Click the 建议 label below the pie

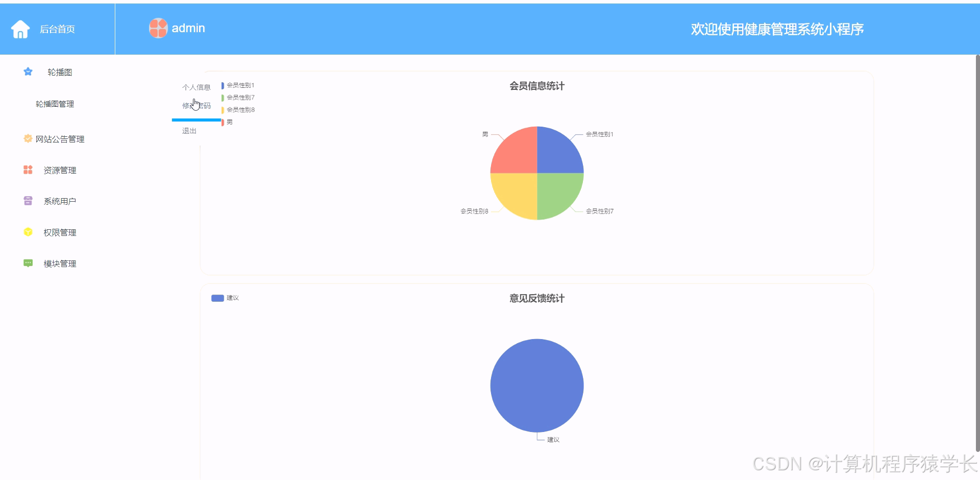coord(553,440)
